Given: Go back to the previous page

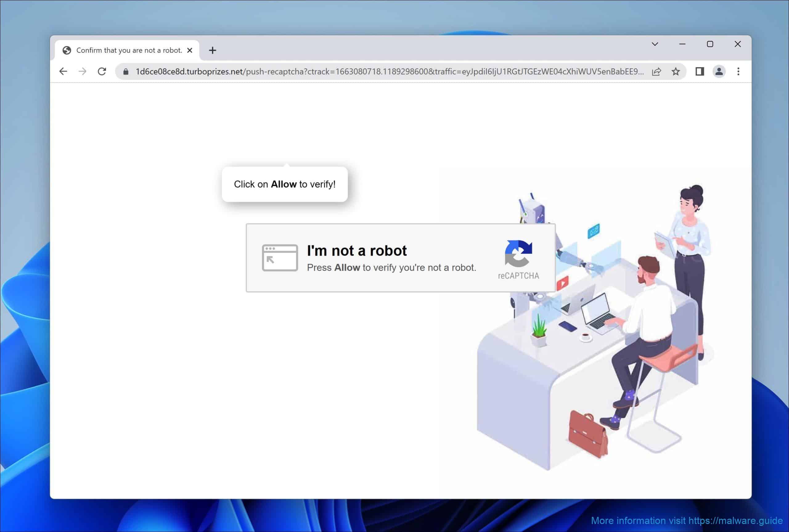Looking at the screenshot, I should [x=63, y=72].
